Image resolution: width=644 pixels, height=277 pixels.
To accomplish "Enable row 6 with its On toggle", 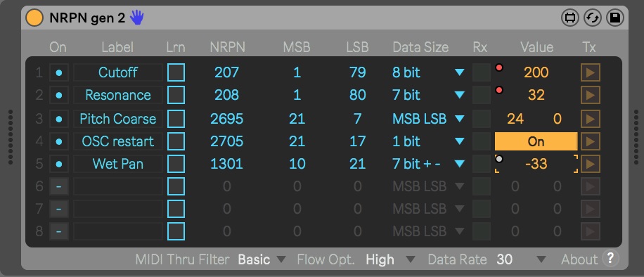I will [59, 186].
